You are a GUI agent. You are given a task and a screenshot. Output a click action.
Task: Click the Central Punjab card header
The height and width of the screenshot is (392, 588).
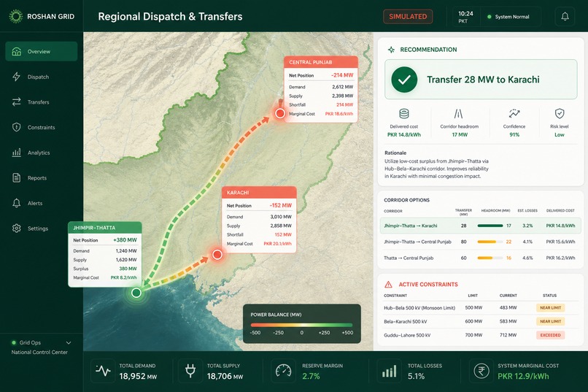click(321, 62)
